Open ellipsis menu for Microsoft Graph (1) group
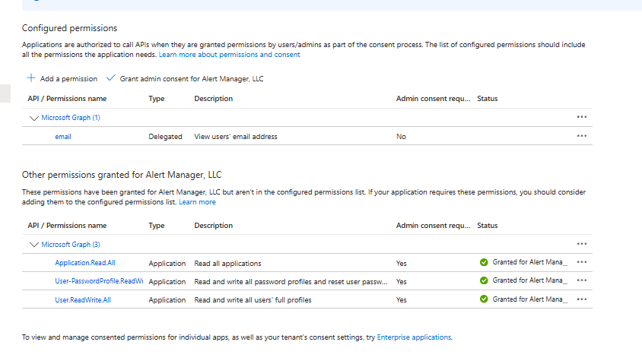 (582, 117)
